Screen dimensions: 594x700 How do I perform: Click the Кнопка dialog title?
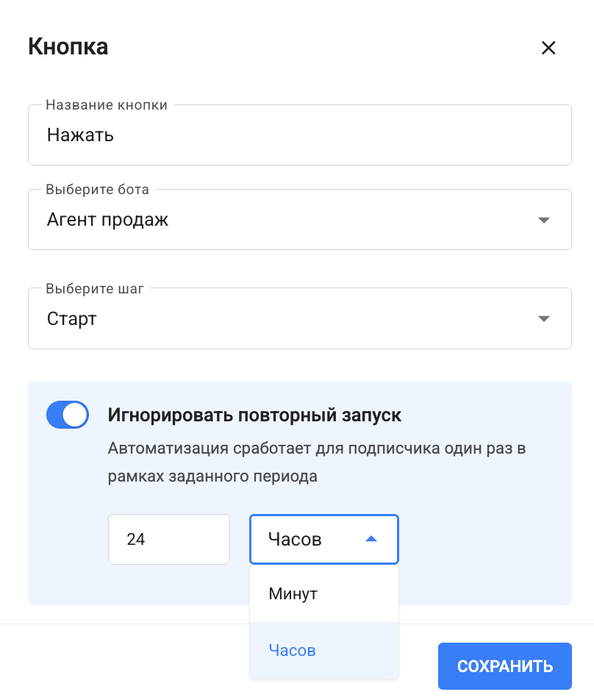68,46
